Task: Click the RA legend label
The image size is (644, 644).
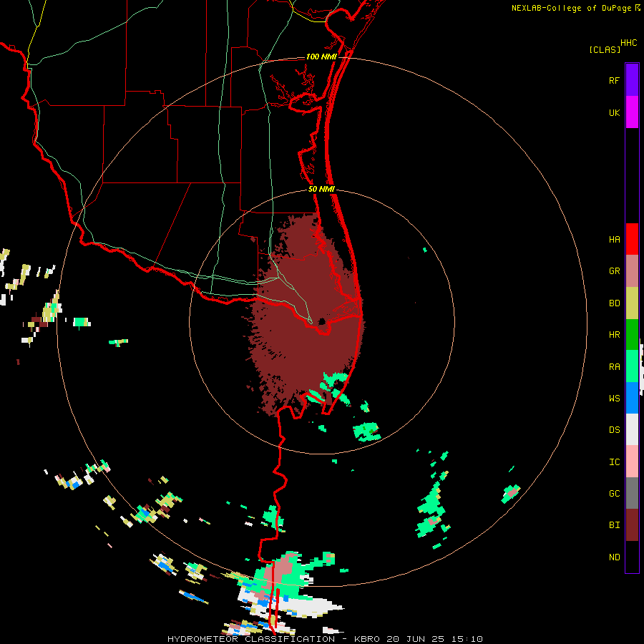Action: point(615,366)
